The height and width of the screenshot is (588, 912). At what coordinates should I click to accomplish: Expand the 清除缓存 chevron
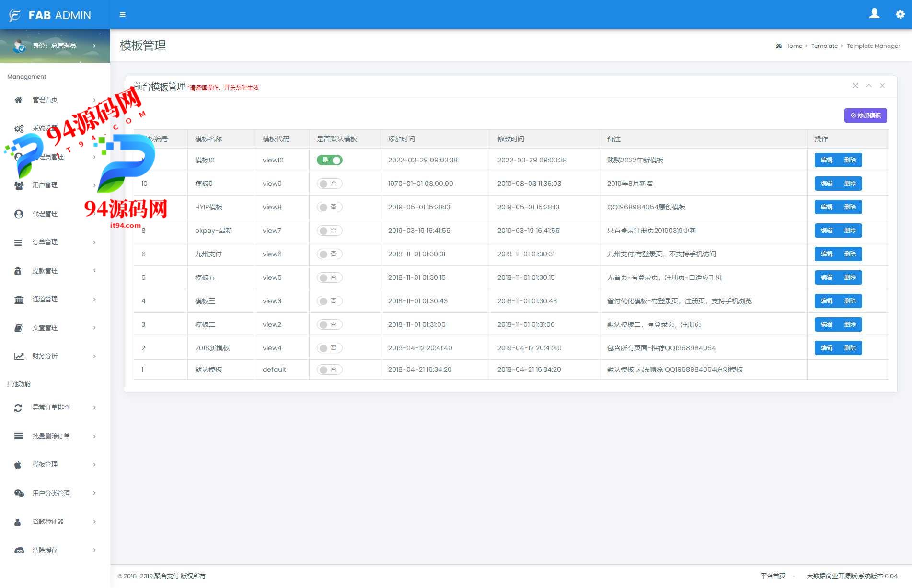pyautogui.click(x=94, y=550)
